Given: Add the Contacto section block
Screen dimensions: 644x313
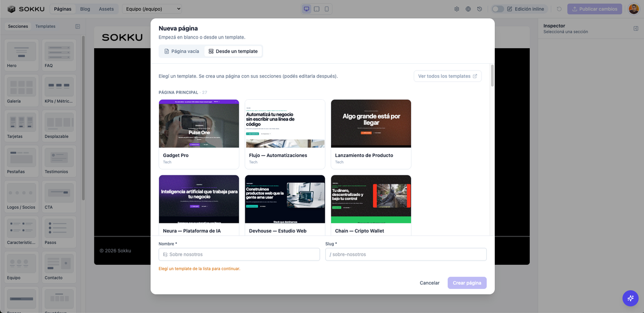Looking at the screenshot, I should [x=59, y=267].
